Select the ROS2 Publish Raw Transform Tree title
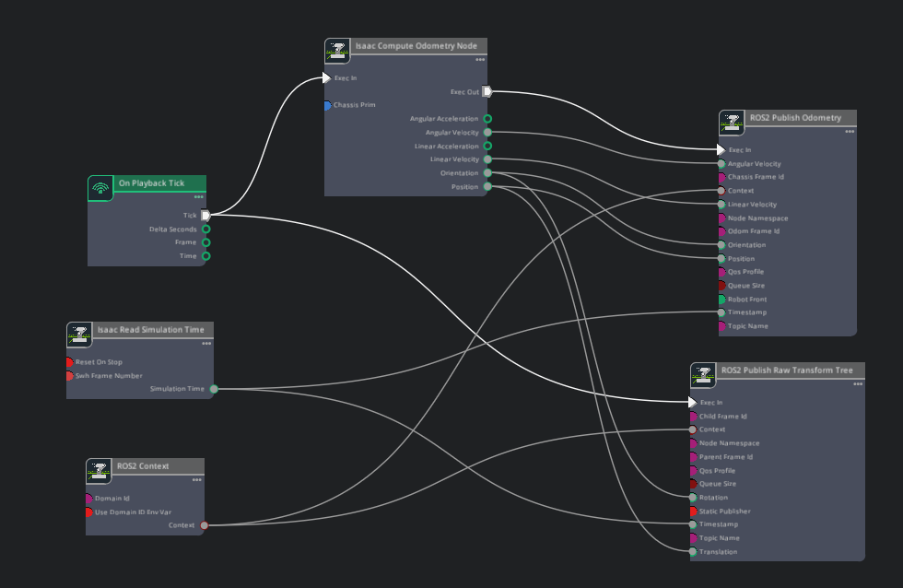 click(787, 370)
